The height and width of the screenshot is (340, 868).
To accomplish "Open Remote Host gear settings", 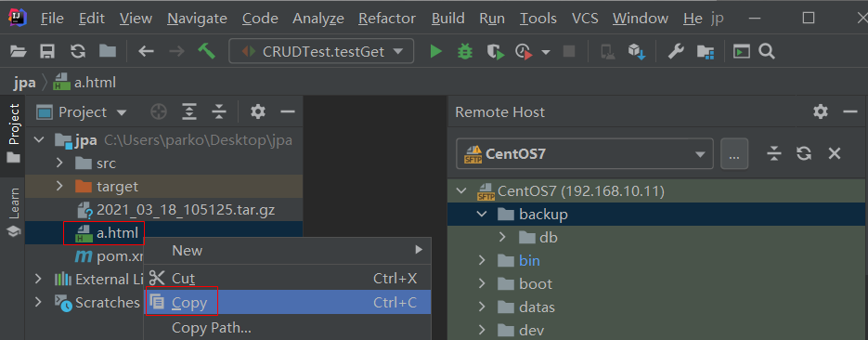I will pyautogui.click(x=821, y=111).
